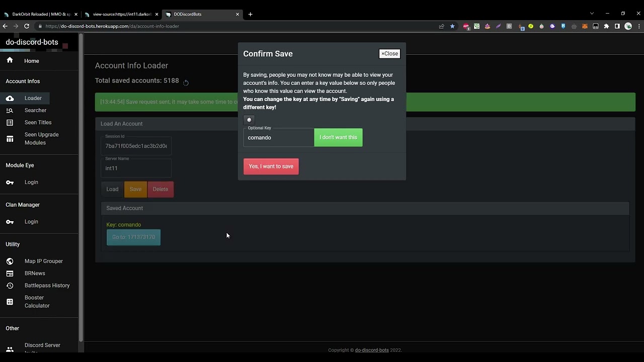Image resolution: width=644 pixels, height=362 pixels.
Task: Click the random key dice button
Action: [249, 120]
